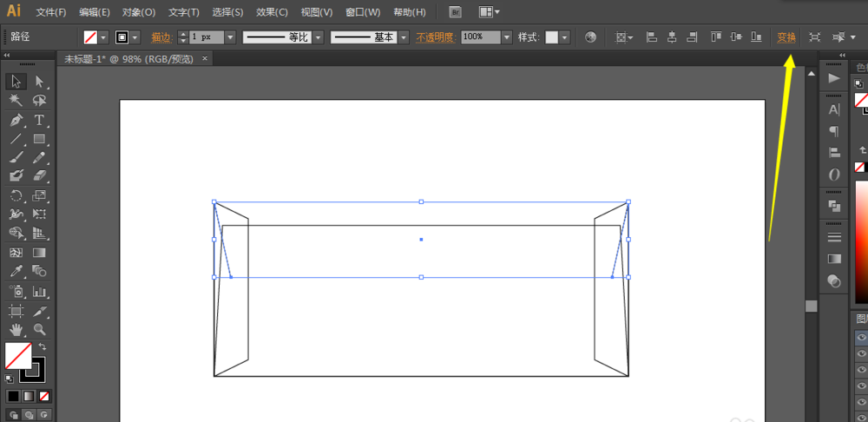
Task: Open the stroke weight dropdown
Action: tap(232, 37)
